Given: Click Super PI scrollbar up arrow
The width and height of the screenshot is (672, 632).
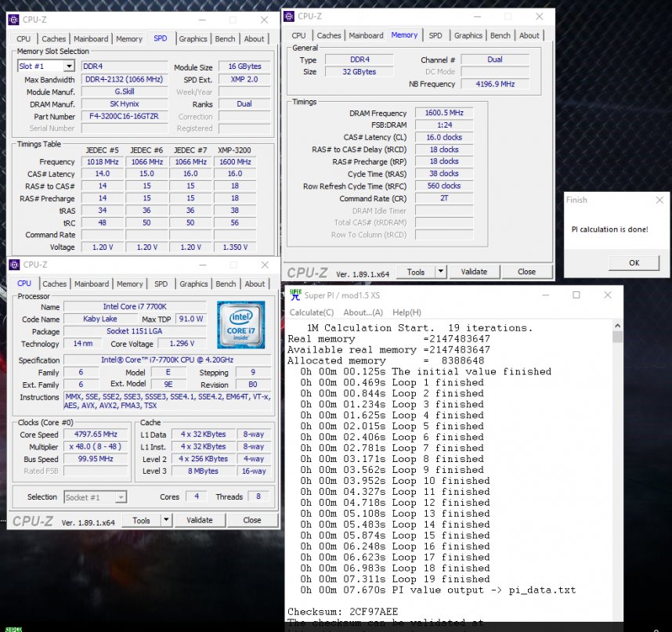Looking at the screenshot, I should (618, 326).
